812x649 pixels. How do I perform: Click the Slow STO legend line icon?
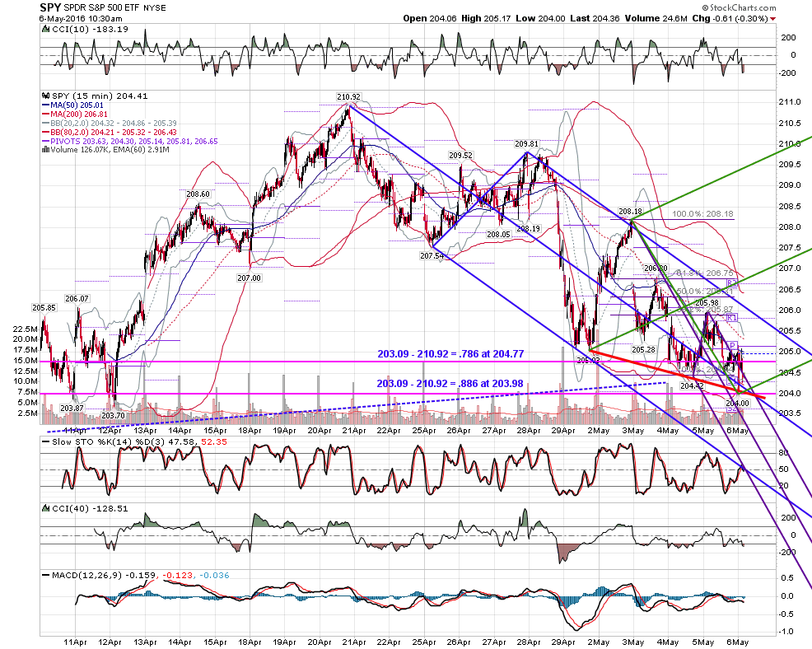click(x=45, y=441)
